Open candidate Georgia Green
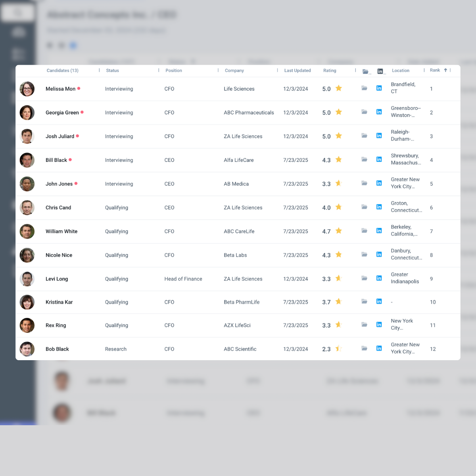The height and width of the screenshot is (476, 476). [x=62, y=113]
